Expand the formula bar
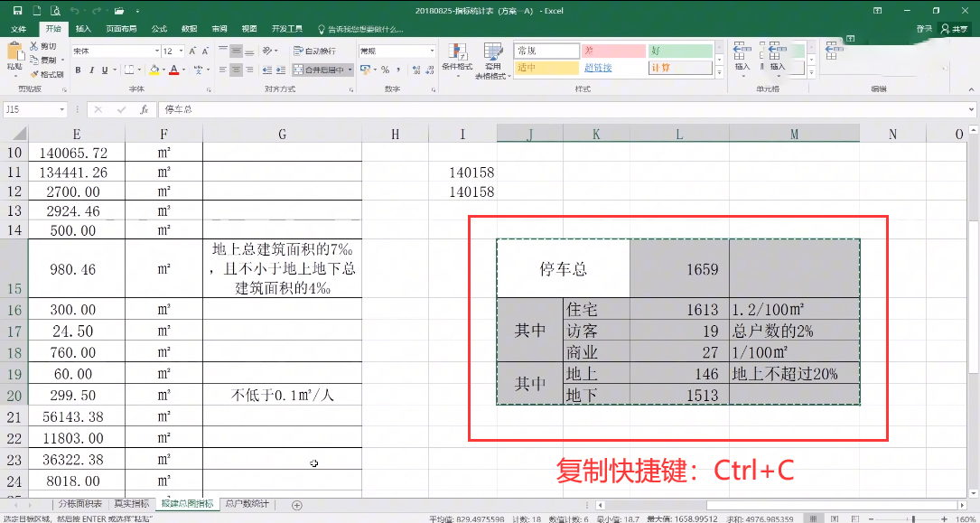Screen dimensions: 980x523 [x=973, y=109]
